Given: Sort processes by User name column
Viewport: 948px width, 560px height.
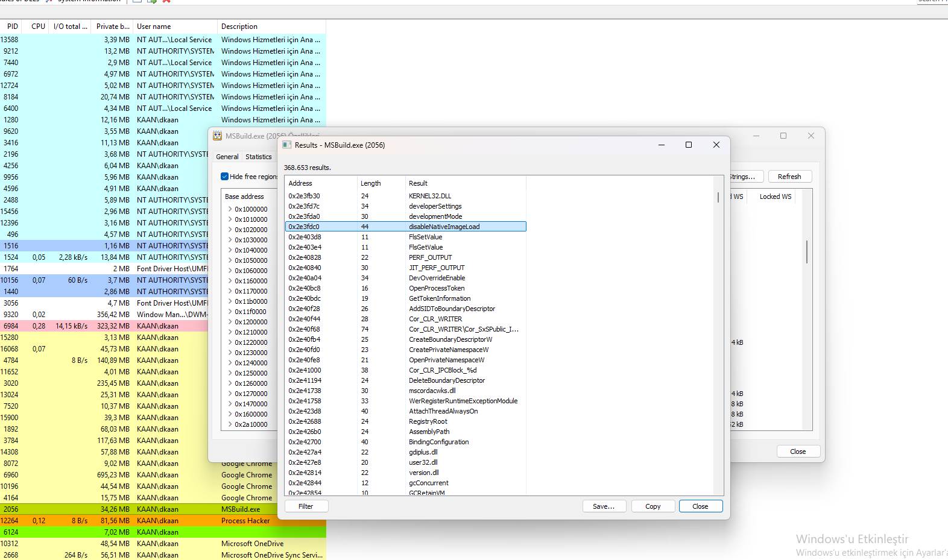Looking at the screenshot, I should coord(175,27).
